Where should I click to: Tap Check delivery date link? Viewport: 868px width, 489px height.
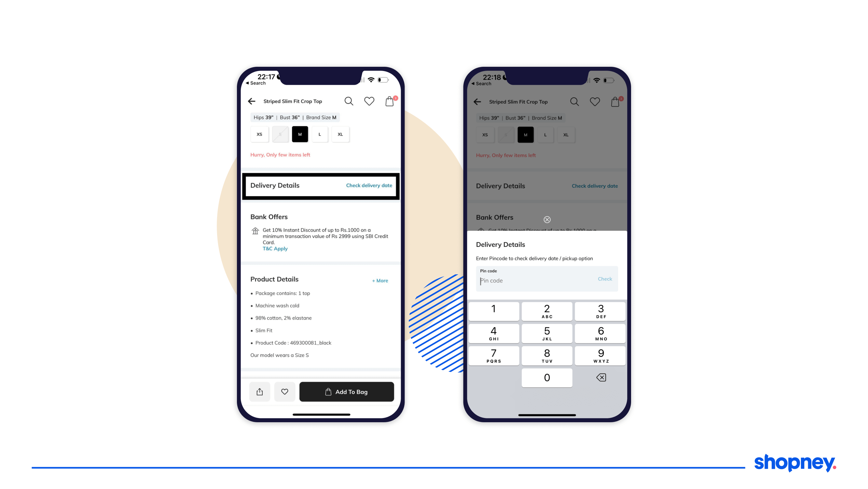pyautogui.click(x=368, y=185)
